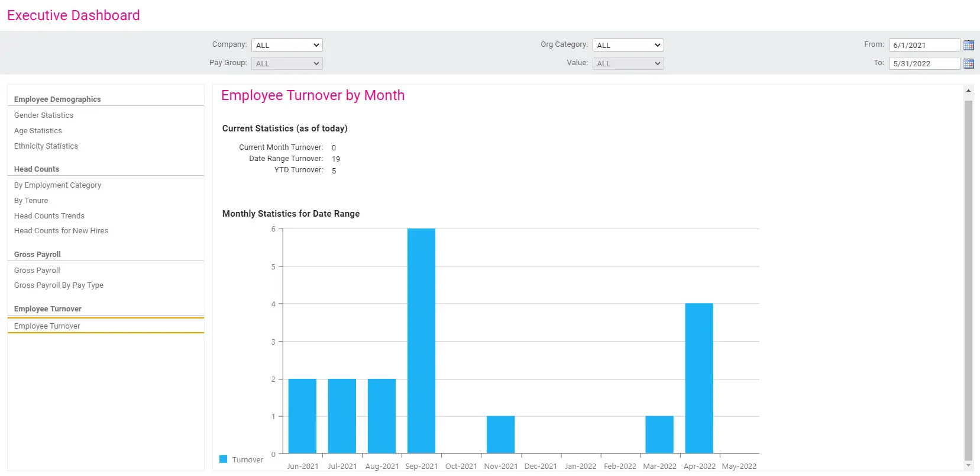
Task: Click the scrollbar down arrow
Action: point(968,466)
